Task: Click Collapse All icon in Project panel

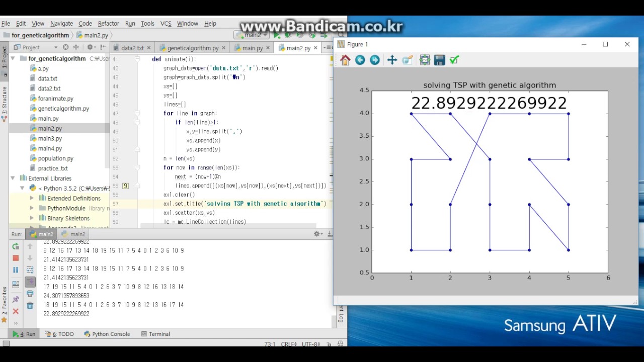Action: point(76,47)
